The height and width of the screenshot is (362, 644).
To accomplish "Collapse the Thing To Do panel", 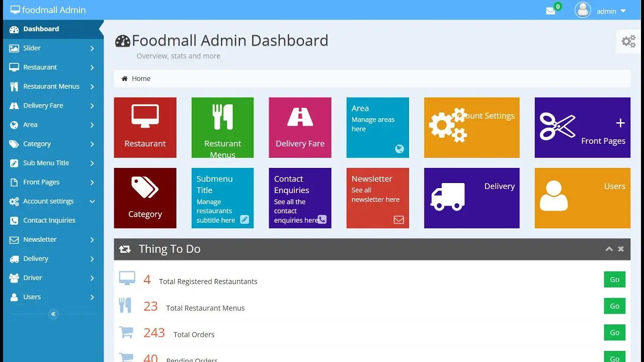I will point(609,249).
